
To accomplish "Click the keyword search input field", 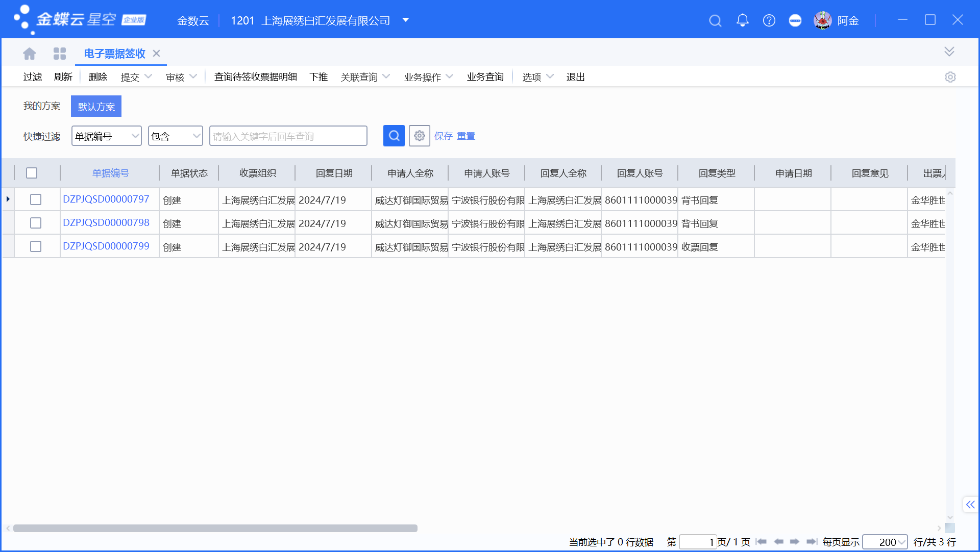I will click(288, 136).
